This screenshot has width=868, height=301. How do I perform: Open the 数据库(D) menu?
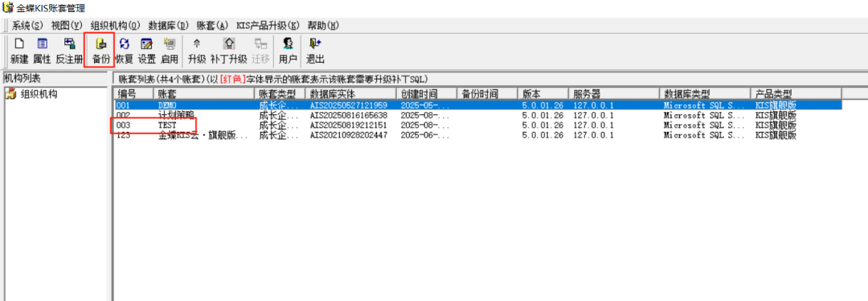point(169,26)
